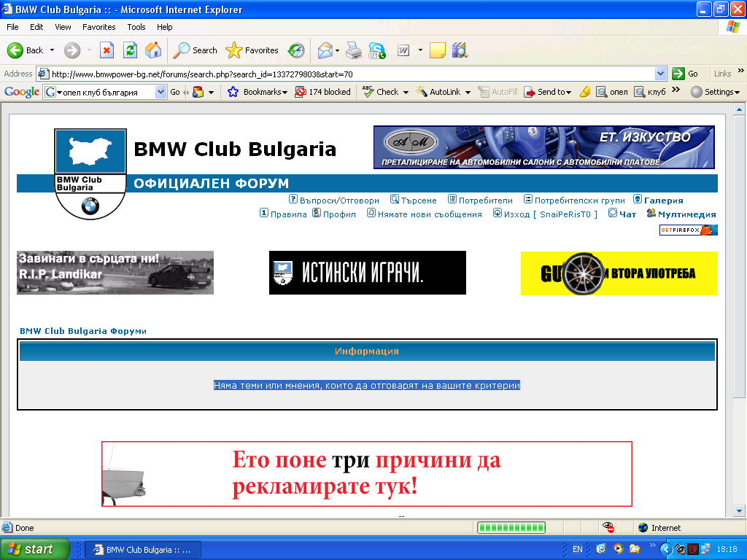Open the History clock icon
Viewport: 747px width, 560px height.
tap(296, 50)
